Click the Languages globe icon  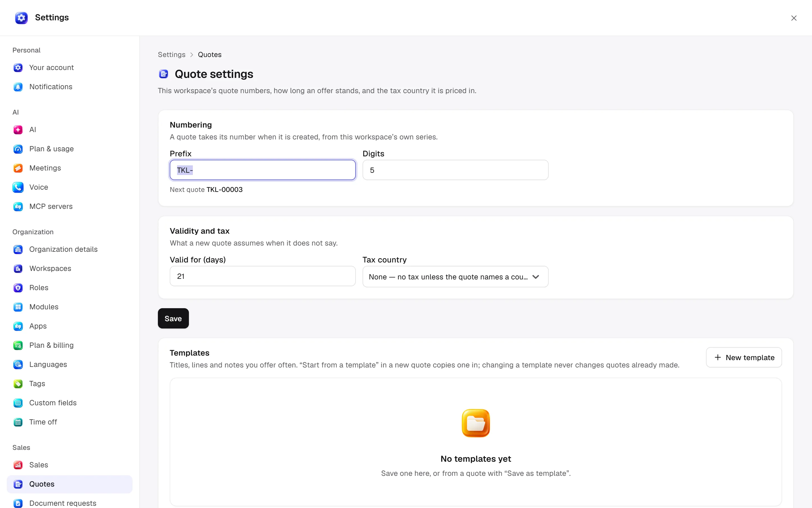(x=18, y=364)
